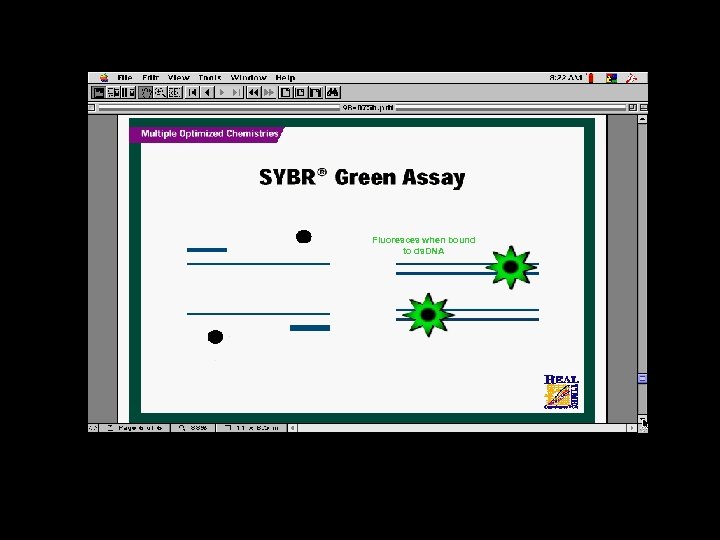720x540 pixels.
Task: Open the Apple menu
Action: click(x=104, y=78)
